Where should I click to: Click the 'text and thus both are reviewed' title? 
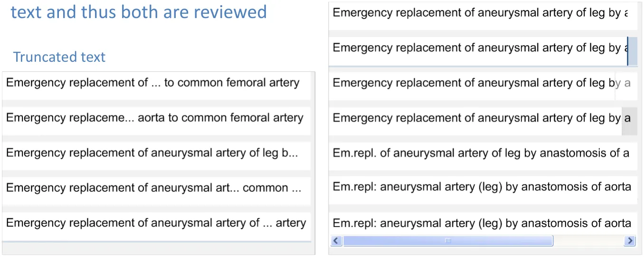(139, 12)
